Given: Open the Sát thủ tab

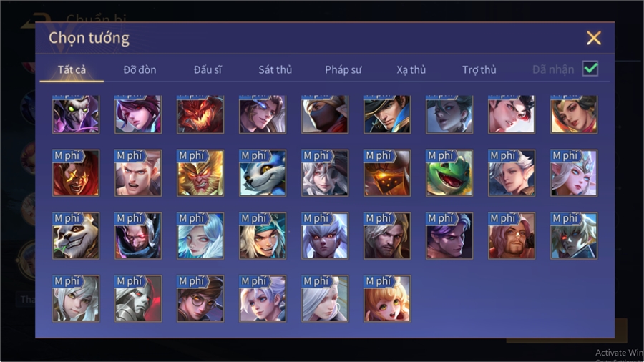Looking at the screenshot, I should (x=275, y=70).
